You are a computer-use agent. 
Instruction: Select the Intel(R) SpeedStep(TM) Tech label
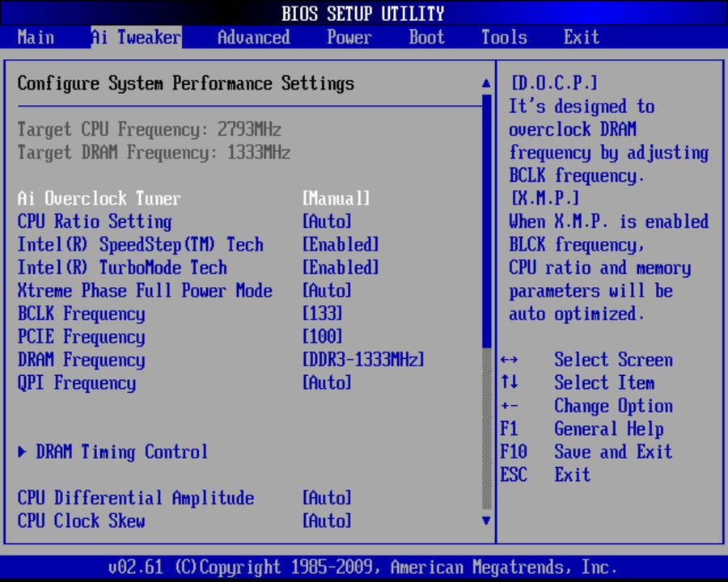click(140, 245)
